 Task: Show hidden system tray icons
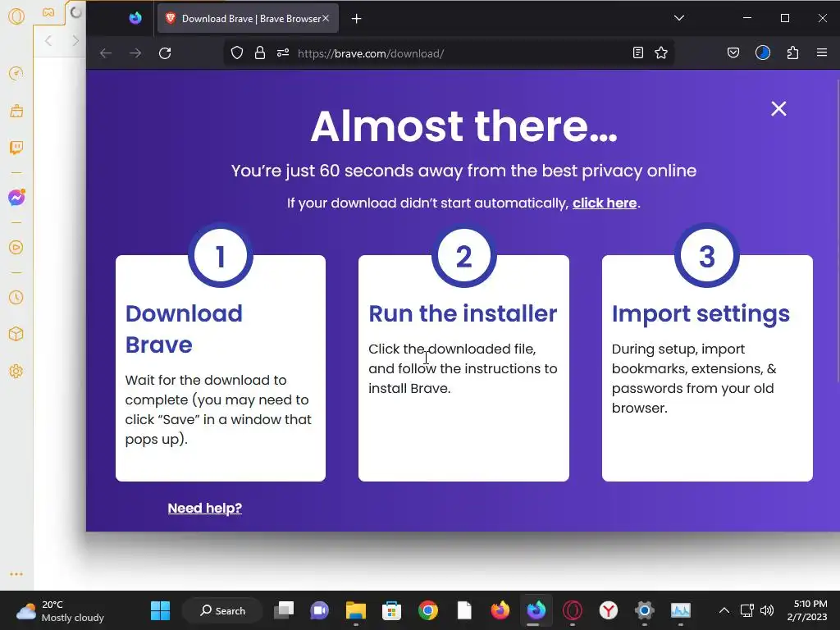724,610
